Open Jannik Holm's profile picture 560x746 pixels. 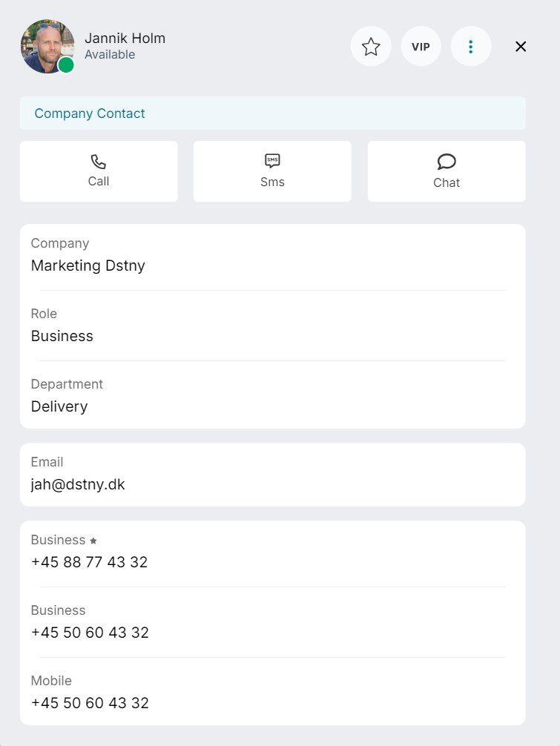tap(47, 46)
